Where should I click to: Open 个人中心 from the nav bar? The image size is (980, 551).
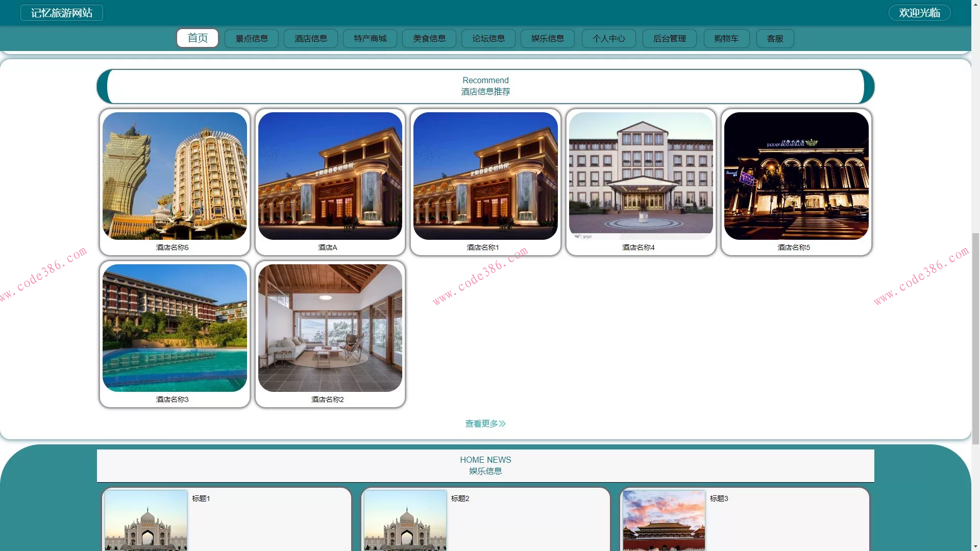tap(608, 39)
